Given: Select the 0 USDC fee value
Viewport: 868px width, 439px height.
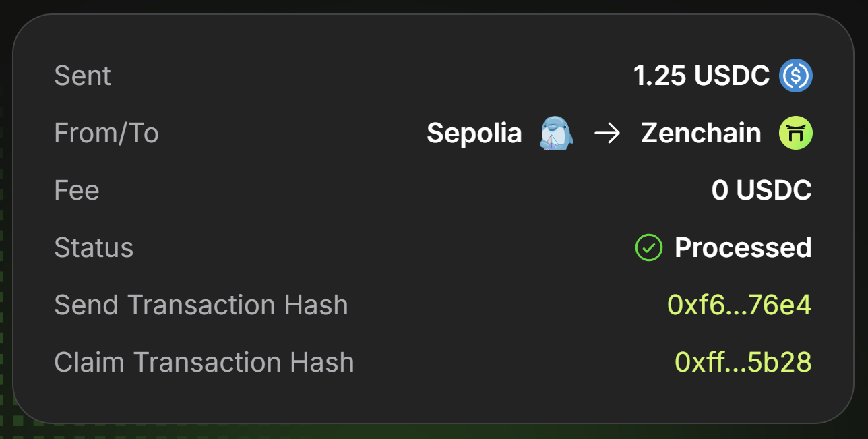Looking at the screenshot, I should [762, 191].
